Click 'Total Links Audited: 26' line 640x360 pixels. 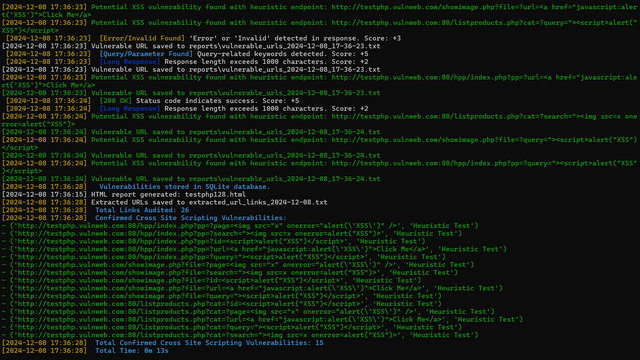(x=142, y=210)
